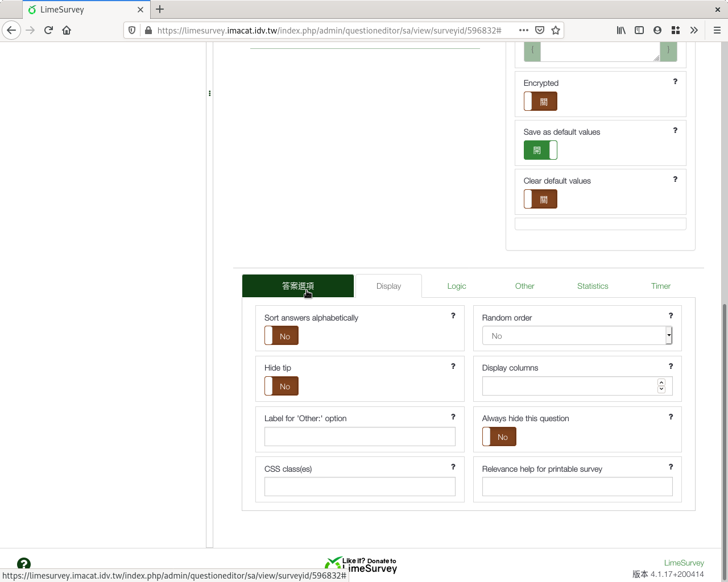Open help for Random order
Screen dimensions: 728x582
[x=671, y=315]
